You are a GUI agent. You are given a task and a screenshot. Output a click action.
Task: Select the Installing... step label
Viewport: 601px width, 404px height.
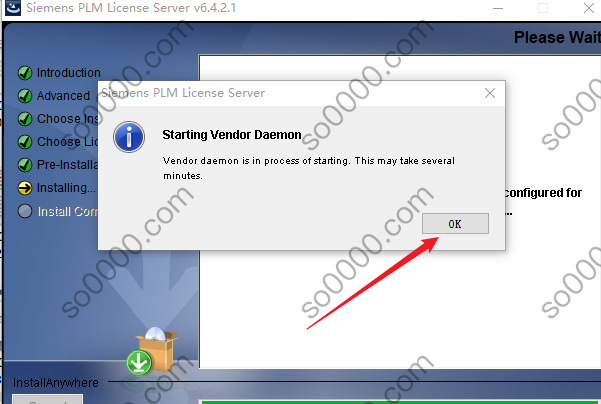[x=66, y=188]
